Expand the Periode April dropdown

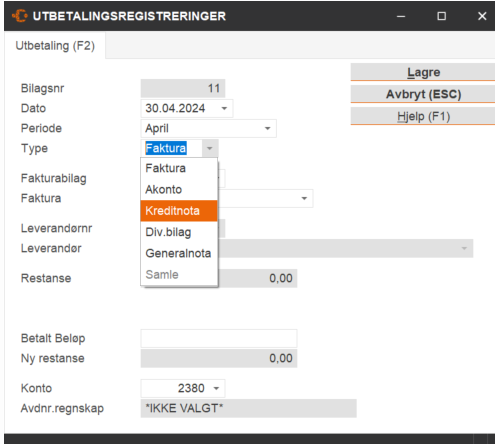(267, 128)
